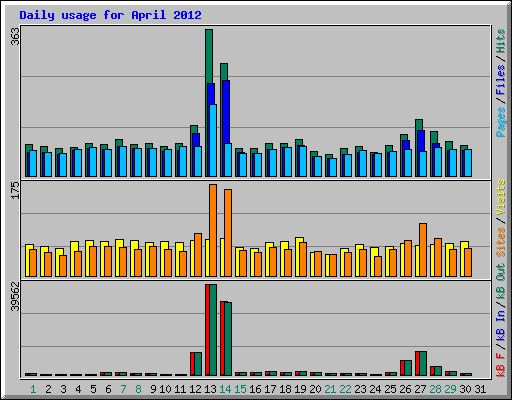
Task: Click day label 1 on the axis
Action: [x=33, y=389]
